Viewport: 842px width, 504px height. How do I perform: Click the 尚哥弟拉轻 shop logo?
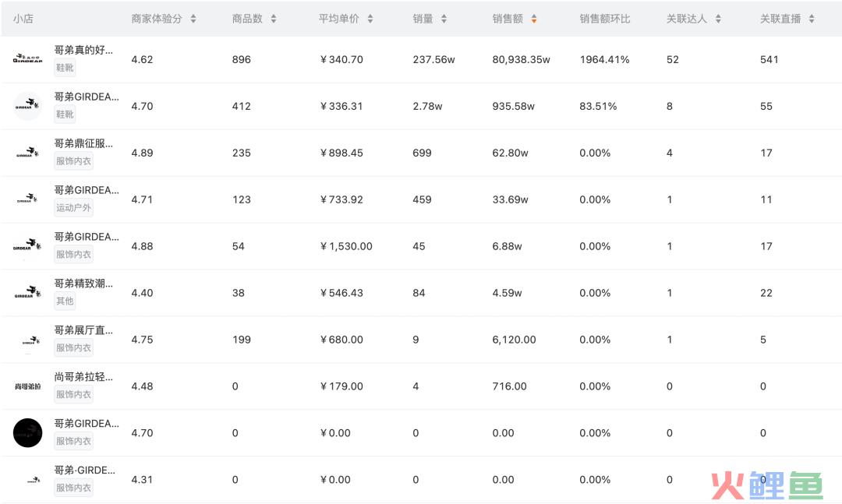pos(27,386)
